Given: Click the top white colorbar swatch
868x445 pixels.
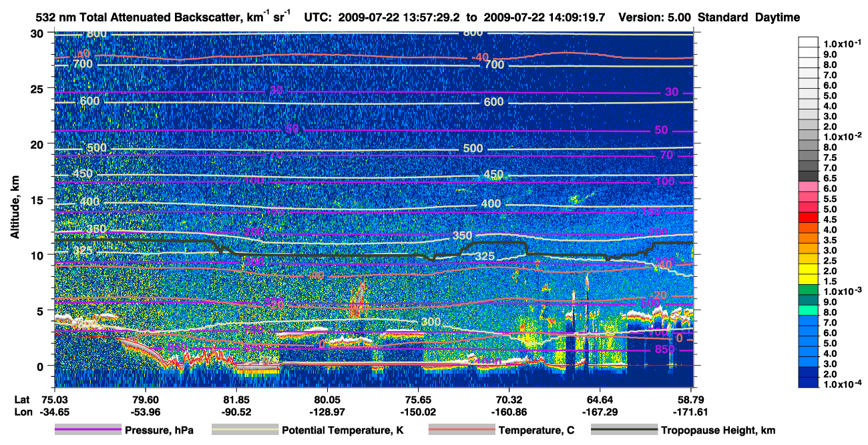Looking at the screenshot, I should click(x=809, y=43).
